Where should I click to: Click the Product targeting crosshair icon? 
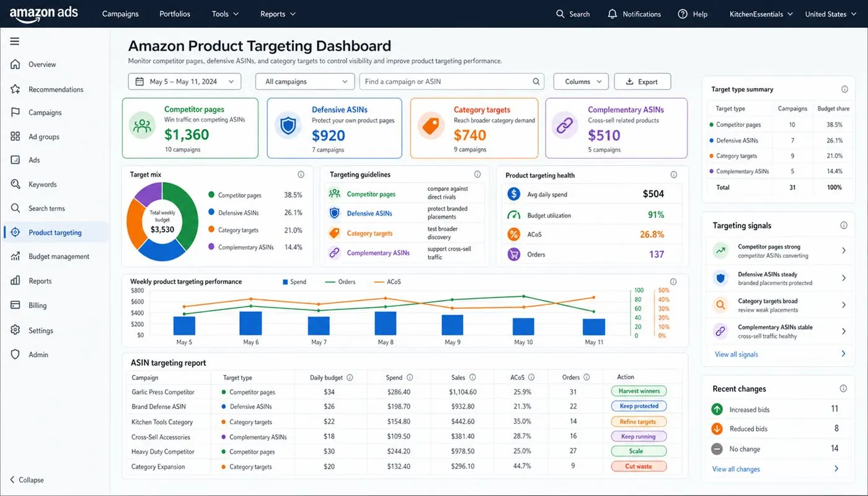pyautogui.click(x=15, y=232)
